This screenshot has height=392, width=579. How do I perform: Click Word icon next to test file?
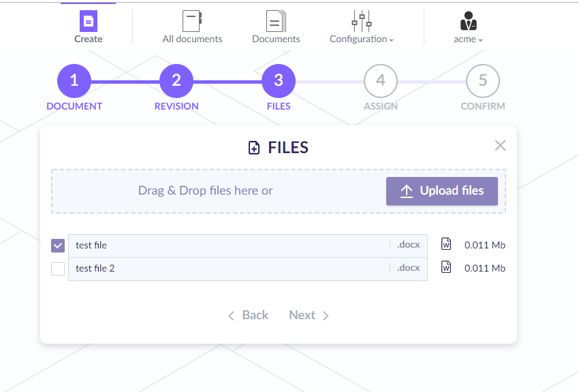[x=446, y=244]
